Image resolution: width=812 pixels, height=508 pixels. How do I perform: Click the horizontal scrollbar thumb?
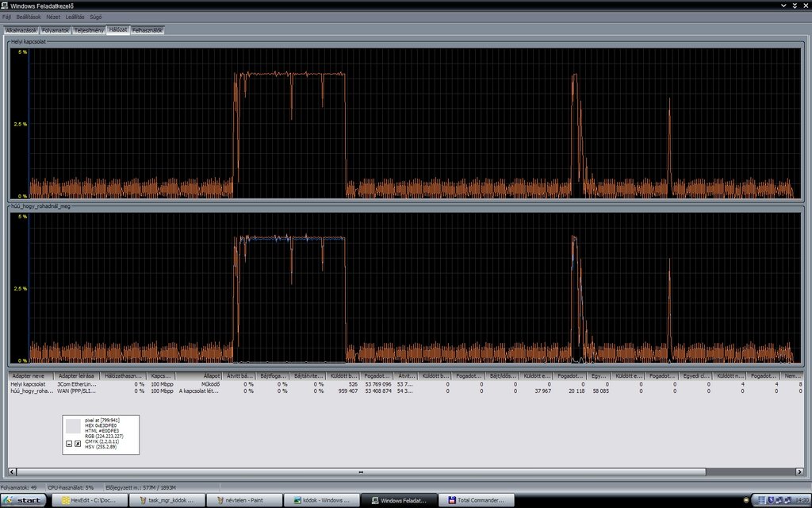[x=361, y=471]
